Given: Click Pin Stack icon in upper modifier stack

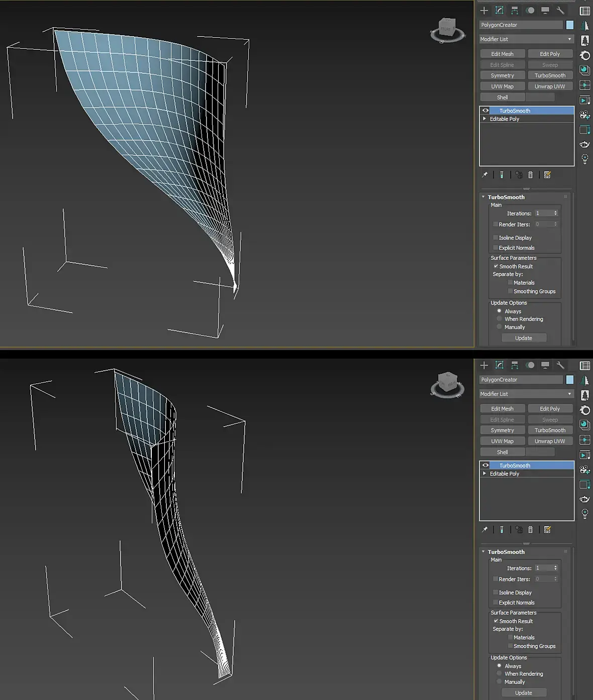Looking at the screenshot, I should tap(485, 175).
